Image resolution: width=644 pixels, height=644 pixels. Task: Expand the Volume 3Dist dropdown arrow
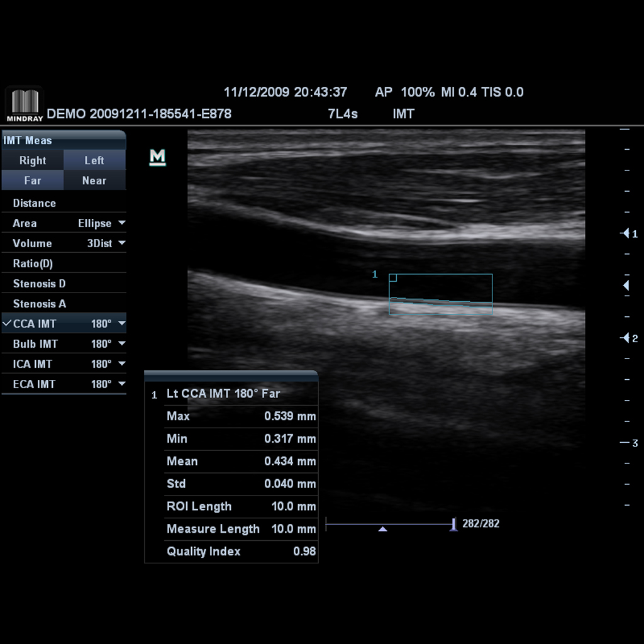[x=121, y=243]
